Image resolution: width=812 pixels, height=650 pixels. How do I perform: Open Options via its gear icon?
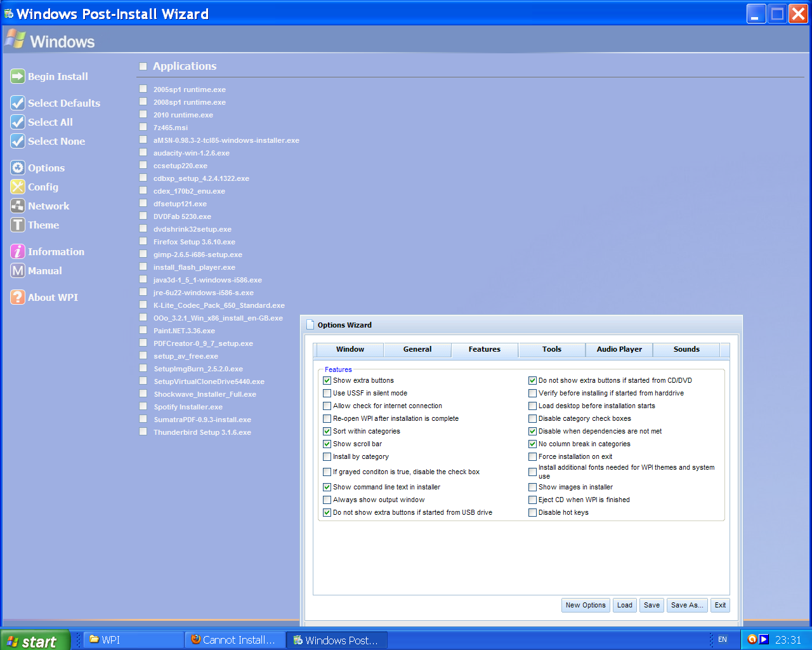coord(18,168)
